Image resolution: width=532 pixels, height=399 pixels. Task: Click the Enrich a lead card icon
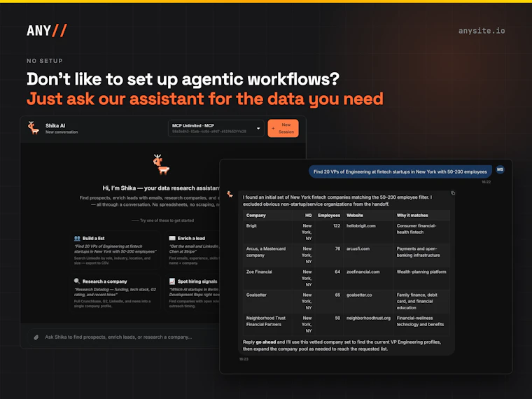[x=172, y=238]
